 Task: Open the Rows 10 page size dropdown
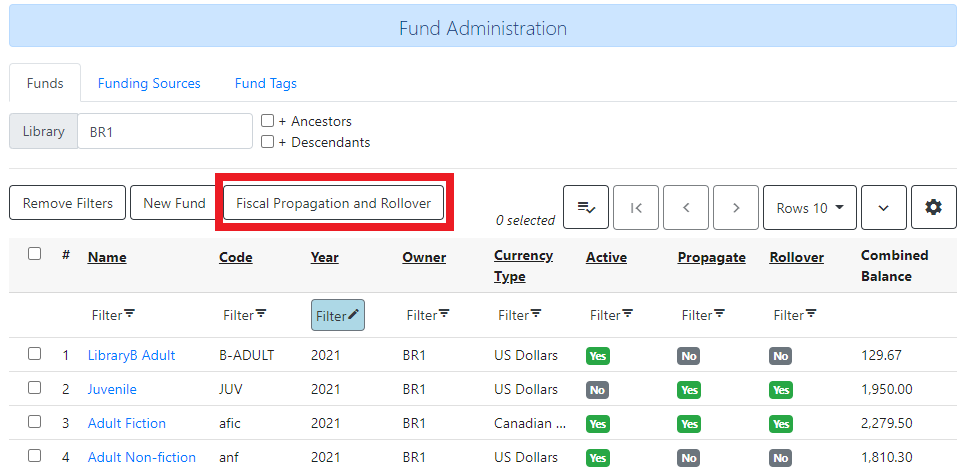(x=809, y=208)
